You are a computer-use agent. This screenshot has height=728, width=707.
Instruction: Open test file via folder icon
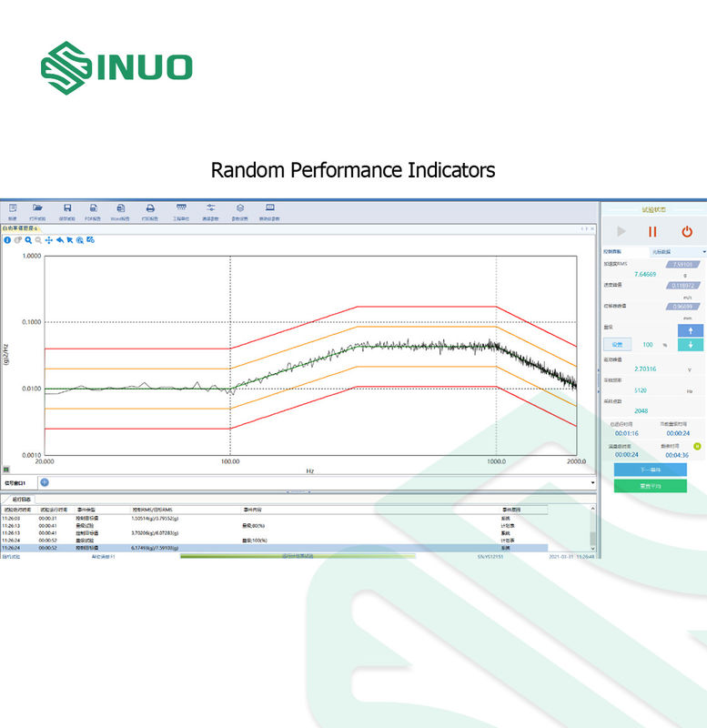(x=38, y=208)
